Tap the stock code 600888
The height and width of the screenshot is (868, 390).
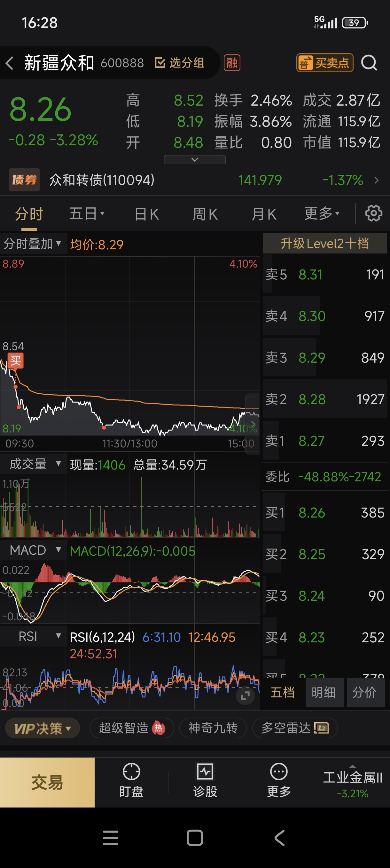coord(122,63)
